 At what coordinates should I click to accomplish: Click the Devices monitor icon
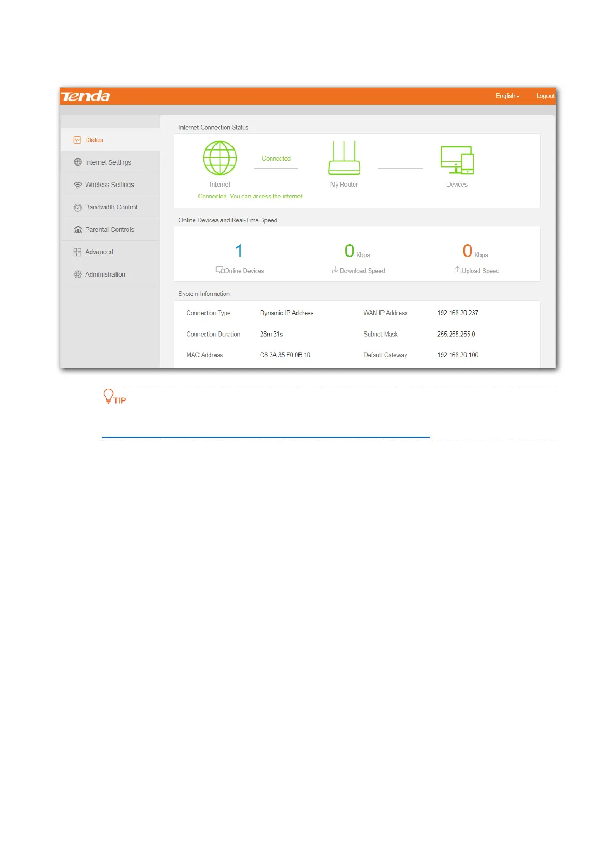pyautogui.click(x=457, y=160)
